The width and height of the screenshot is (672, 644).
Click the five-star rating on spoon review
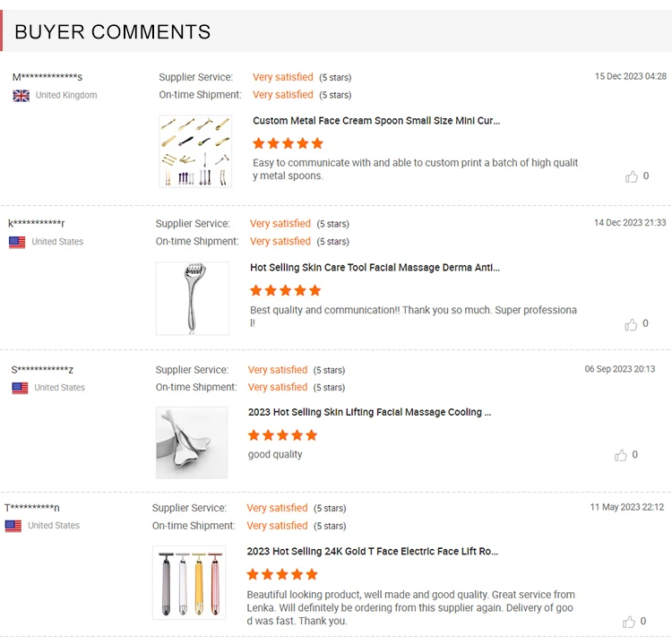[288, 143]
